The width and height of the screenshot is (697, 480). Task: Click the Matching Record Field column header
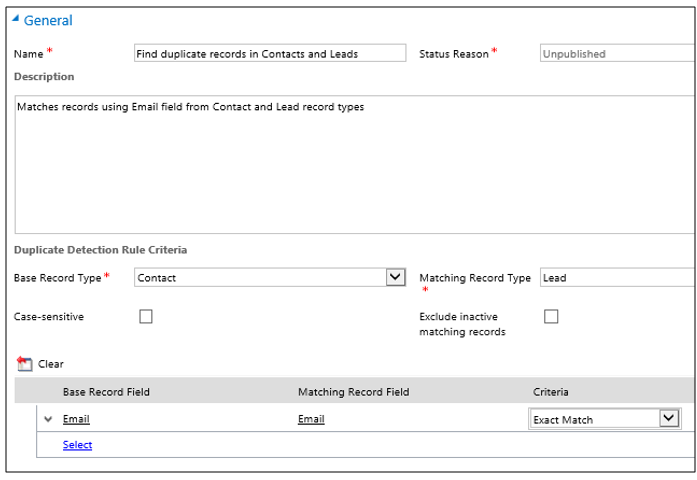(x=353, y=392)
